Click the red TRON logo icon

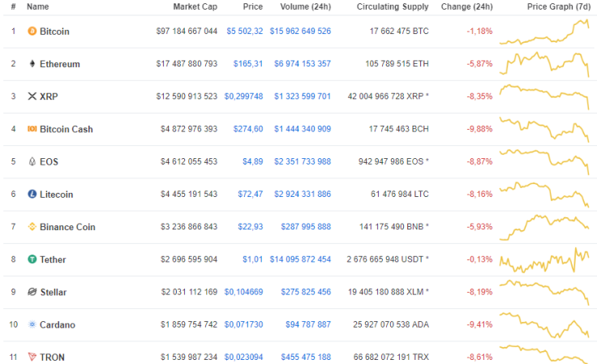(x=32, y=357)
